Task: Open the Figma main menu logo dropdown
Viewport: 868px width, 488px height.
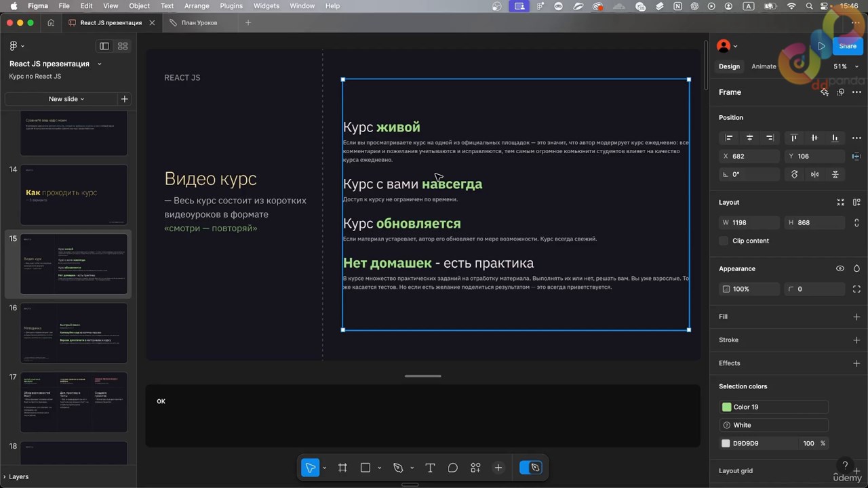Action: click(16, 46)
